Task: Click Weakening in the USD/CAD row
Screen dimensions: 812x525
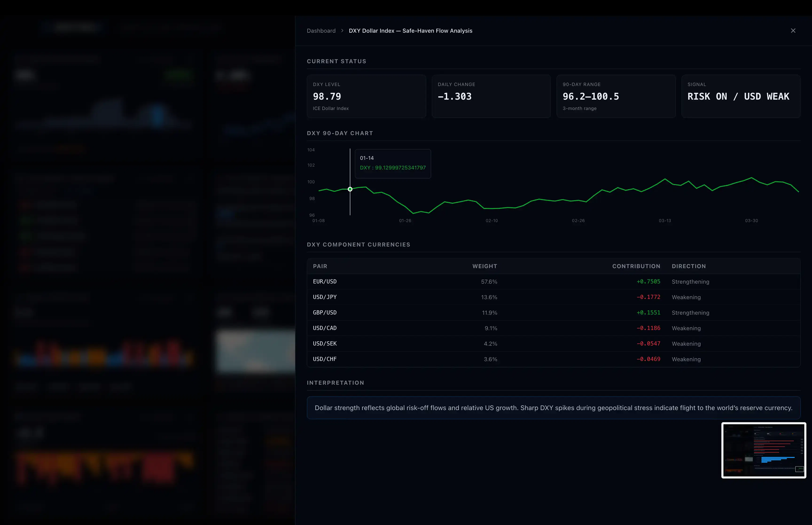Action: (x=686, y=328)
